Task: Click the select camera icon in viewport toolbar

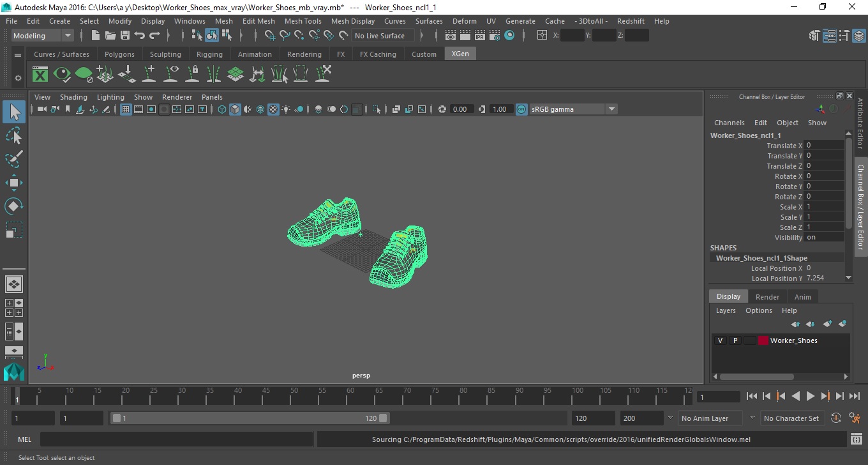Action: [x=41, y=109]
